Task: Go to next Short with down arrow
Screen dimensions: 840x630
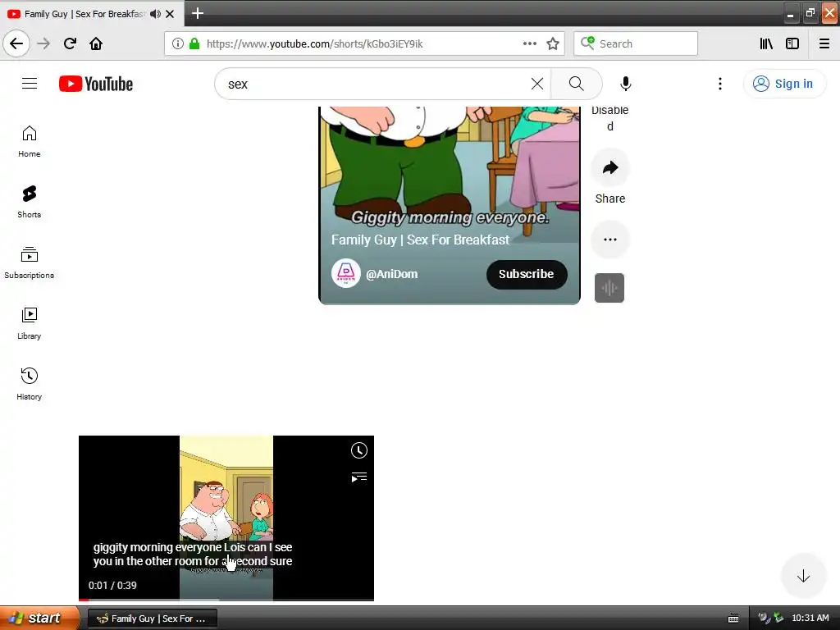Action: click(x=802, y=576)
